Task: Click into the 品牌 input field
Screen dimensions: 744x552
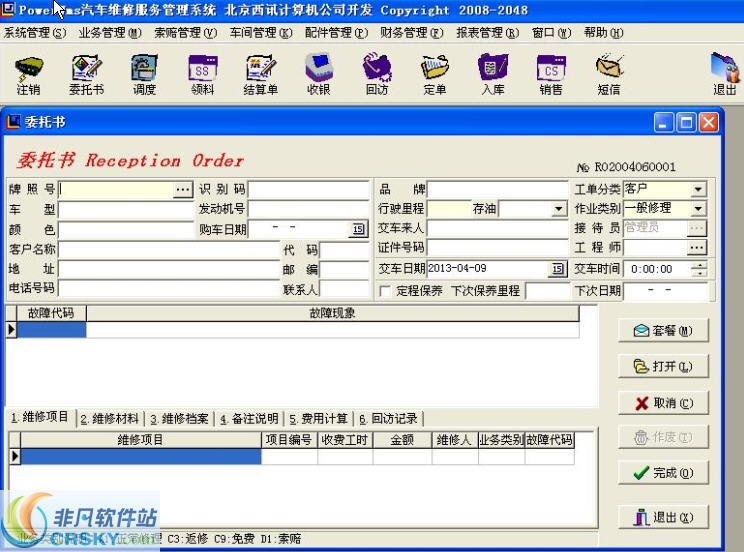Action: click(x=497, y=189)
